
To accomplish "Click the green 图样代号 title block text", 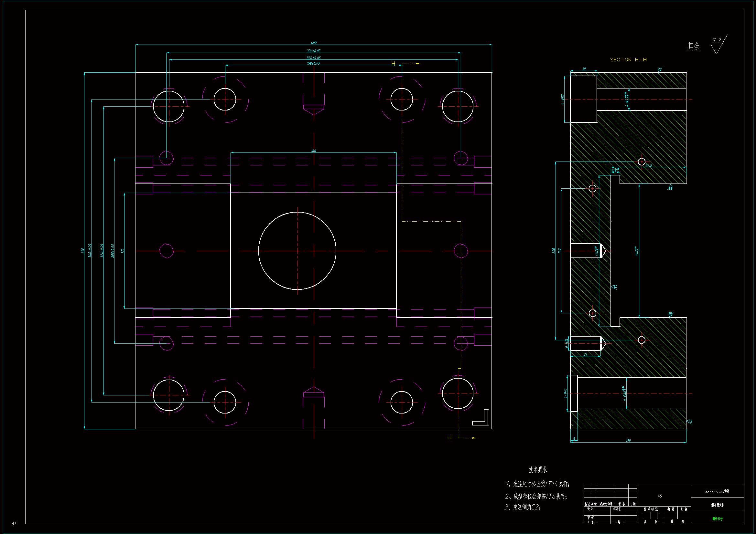I will tap(717, 518).
